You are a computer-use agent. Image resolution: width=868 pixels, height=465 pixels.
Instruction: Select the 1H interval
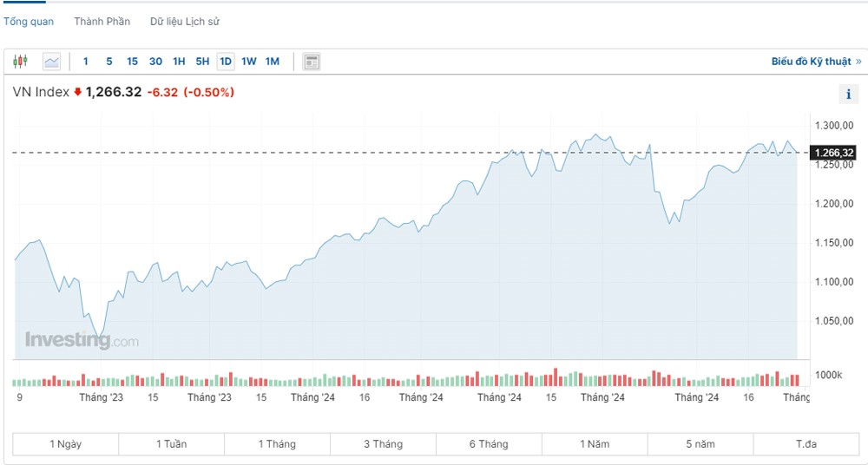tap(179, 62)
